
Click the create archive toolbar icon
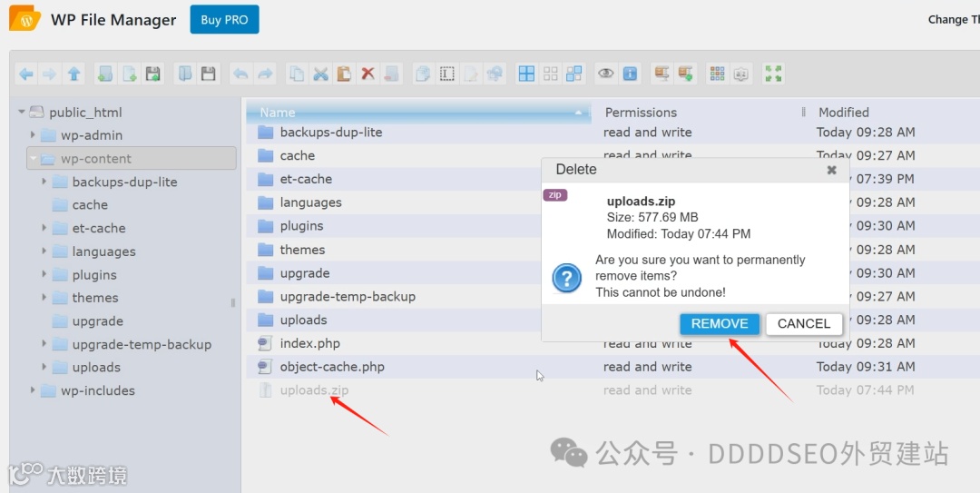pyautogui.click(x=686, y=74)
